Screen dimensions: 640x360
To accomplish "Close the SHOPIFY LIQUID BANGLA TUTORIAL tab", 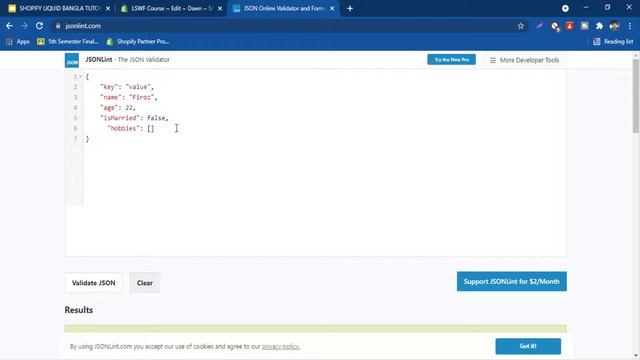I will (108, 9).
